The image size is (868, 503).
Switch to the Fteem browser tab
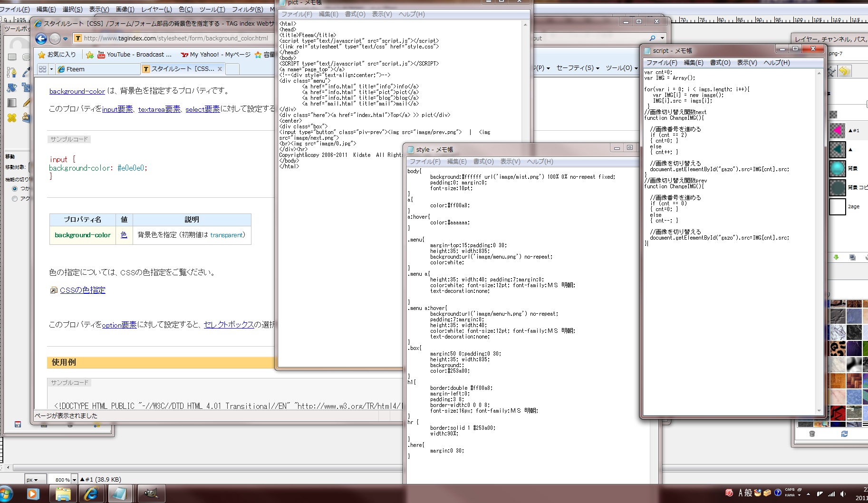97,69
